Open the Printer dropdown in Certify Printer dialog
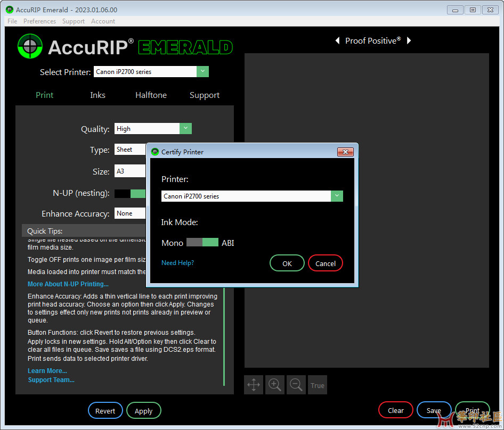The height and width of the screenshot is (430, 504). click(x=337, y=196)
